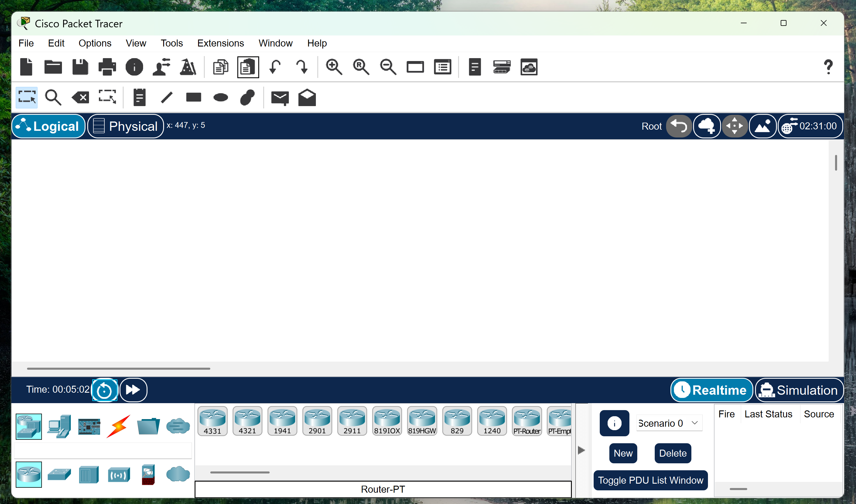Select the Wireless Devices subcategory icon

[119, 474]
